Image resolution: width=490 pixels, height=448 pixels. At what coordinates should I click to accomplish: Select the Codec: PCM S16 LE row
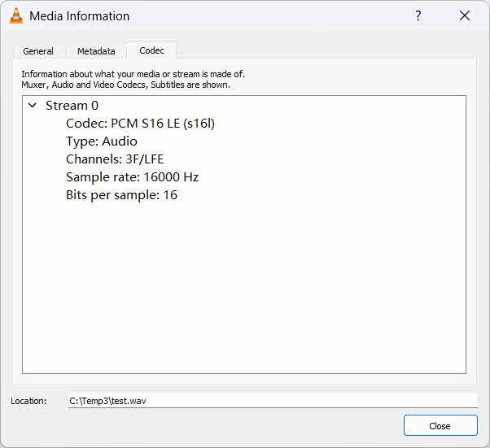(140, 124)
